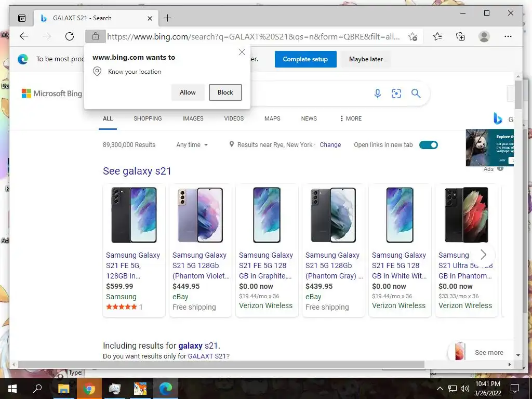The height and width of the screenshot is (399, 532).
Task: Click the magnifier search icon in Bing
Action: pyautogui.click(x=416, y=94)
